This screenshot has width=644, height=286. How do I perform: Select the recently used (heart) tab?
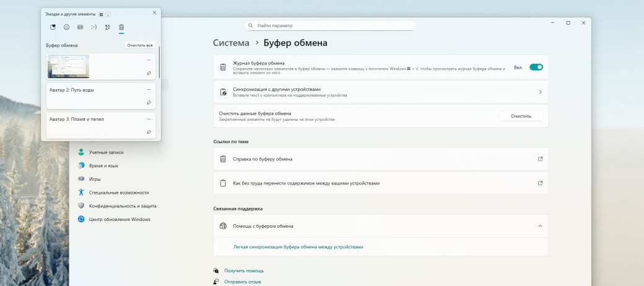tap(53, 27)
